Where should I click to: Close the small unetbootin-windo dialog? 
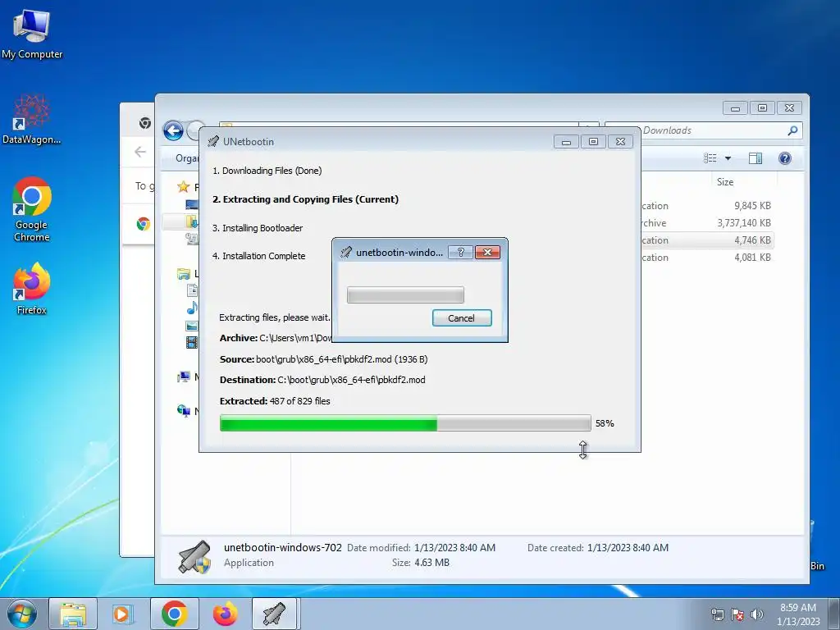click(x=487, y=253)
